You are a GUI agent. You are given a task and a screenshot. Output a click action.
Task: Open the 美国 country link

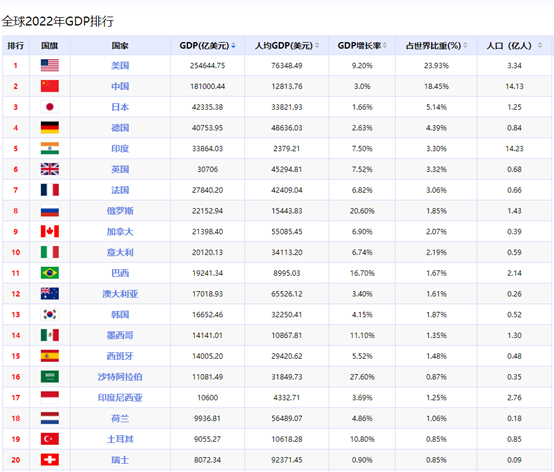pyautogui.click(x=120, y=66)
